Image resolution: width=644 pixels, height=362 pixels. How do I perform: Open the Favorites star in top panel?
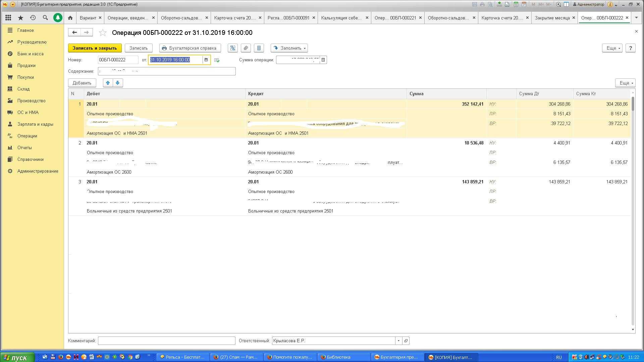click(20, 18)
